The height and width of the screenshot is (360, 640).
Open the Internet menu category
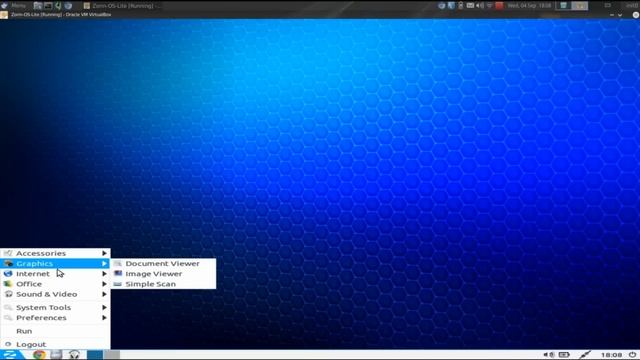(x=55, y=274)
